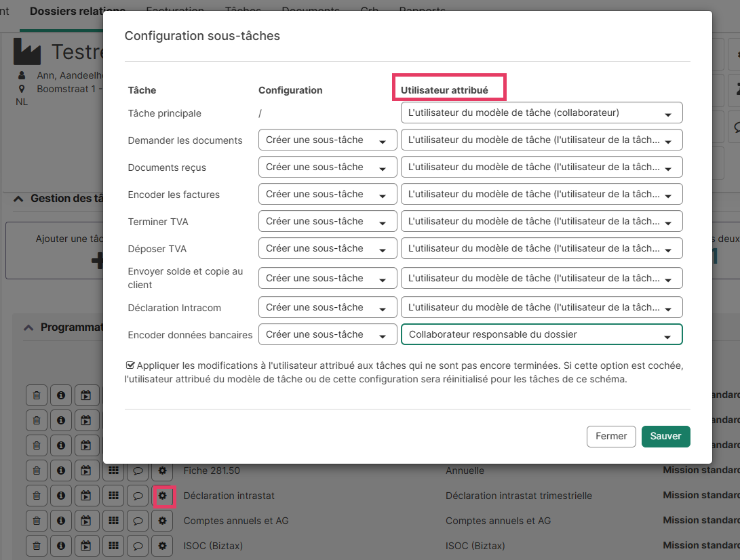Open configuration dropdown for Déposer TVA
740x560 pixels.
(328, 248)
